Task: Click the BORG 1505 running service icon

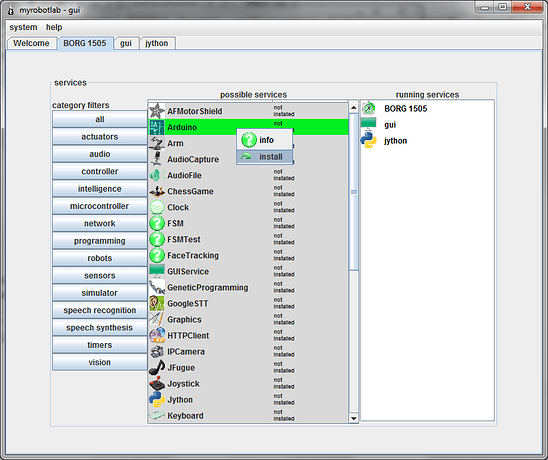Action: (x=368, y=108)
